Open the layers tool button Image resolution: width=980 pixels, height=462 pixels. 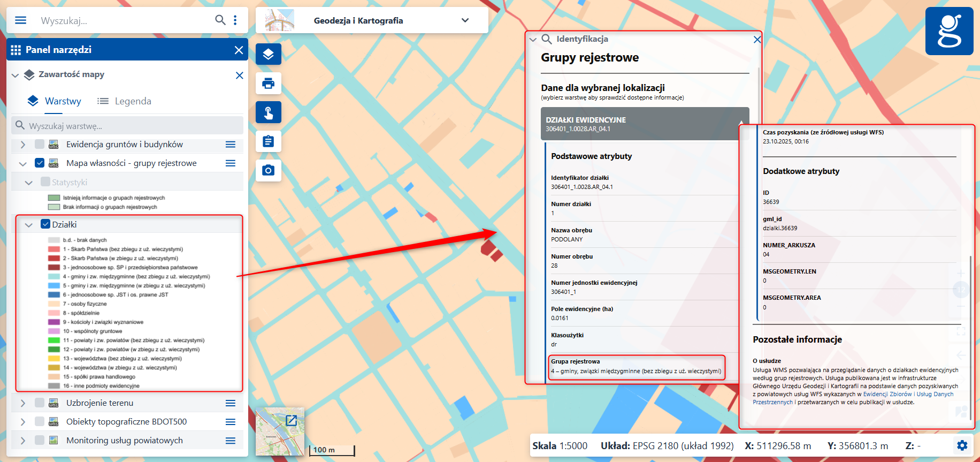point(268,54)
